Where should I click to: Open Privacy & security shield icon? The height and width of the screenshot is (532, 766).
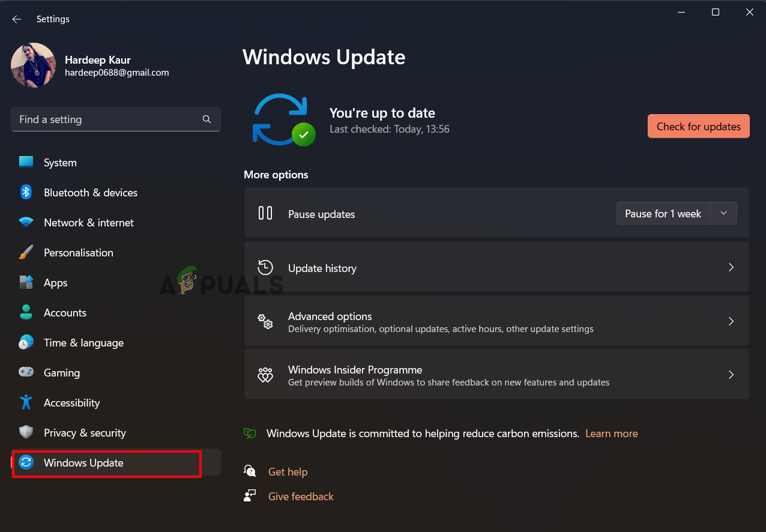[x=26, y=432]
